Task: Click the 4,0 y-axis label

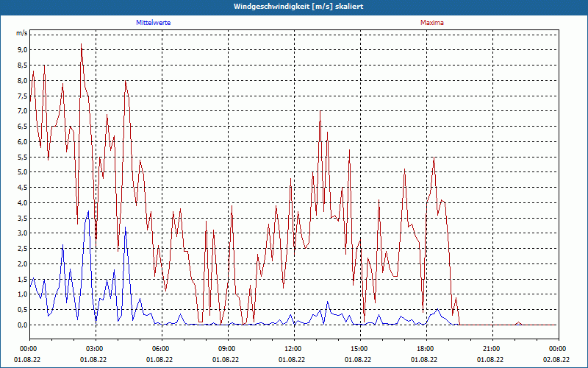Action: pos(22,203)
